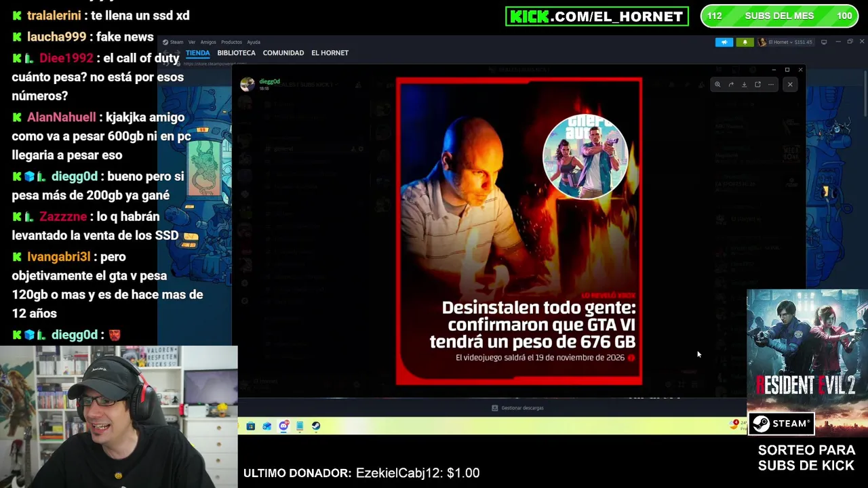This screenshot has width=868, height=488.
Task: Download the image with the download icon
Action: point(744,85)
